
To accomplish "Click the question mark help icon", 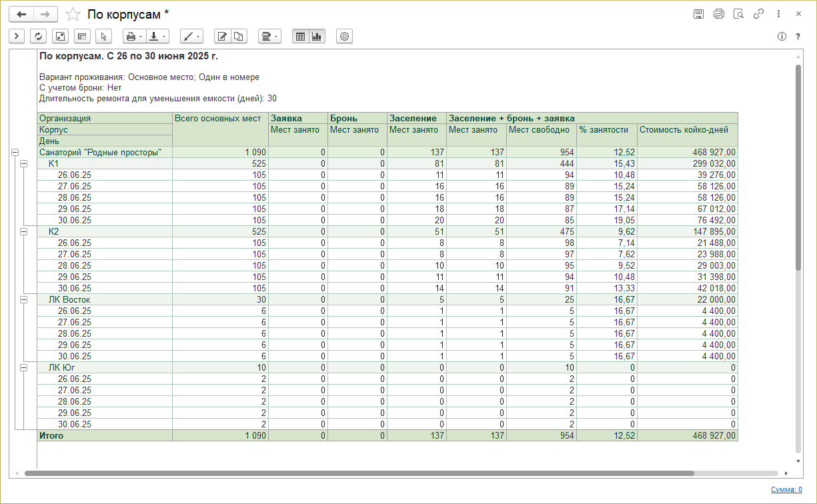I will pos(798,37).
